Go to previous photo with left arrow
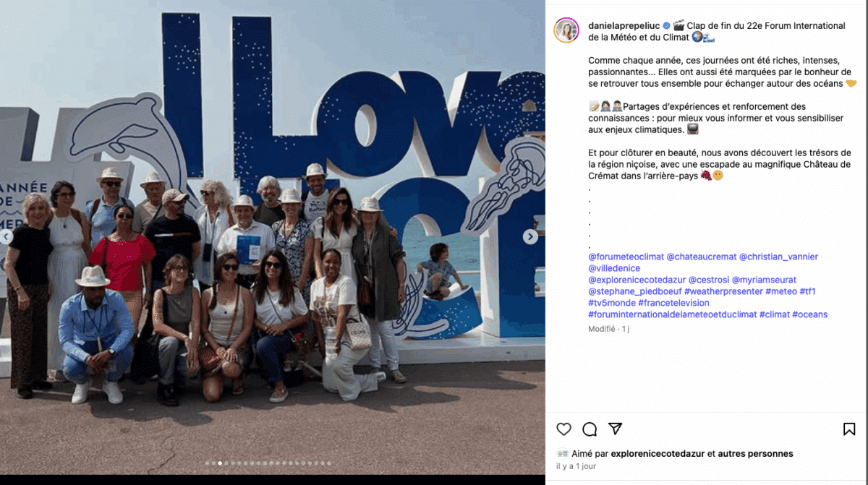Viewport: 868px width, 485px height. [6, 237]
